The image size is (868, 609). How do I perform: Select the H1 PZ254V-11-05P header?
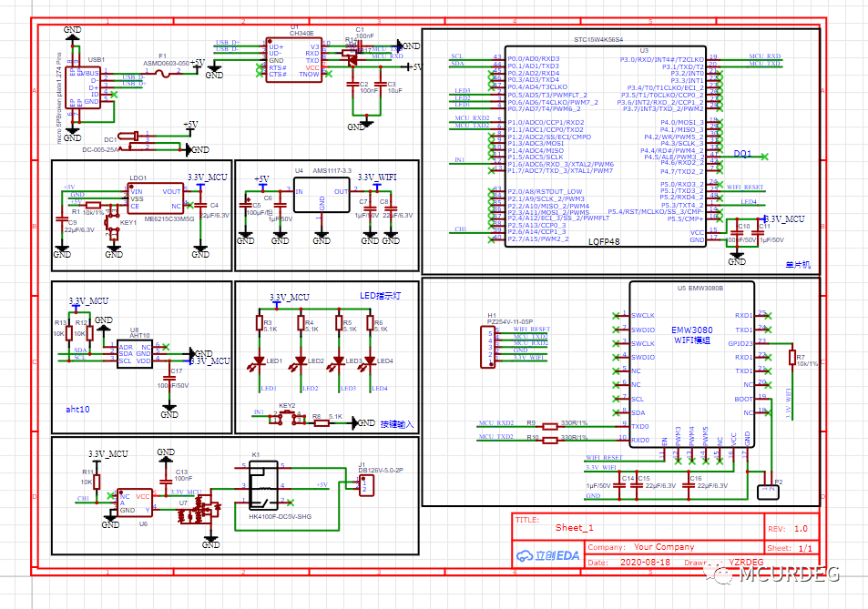[x=487, y=347]
